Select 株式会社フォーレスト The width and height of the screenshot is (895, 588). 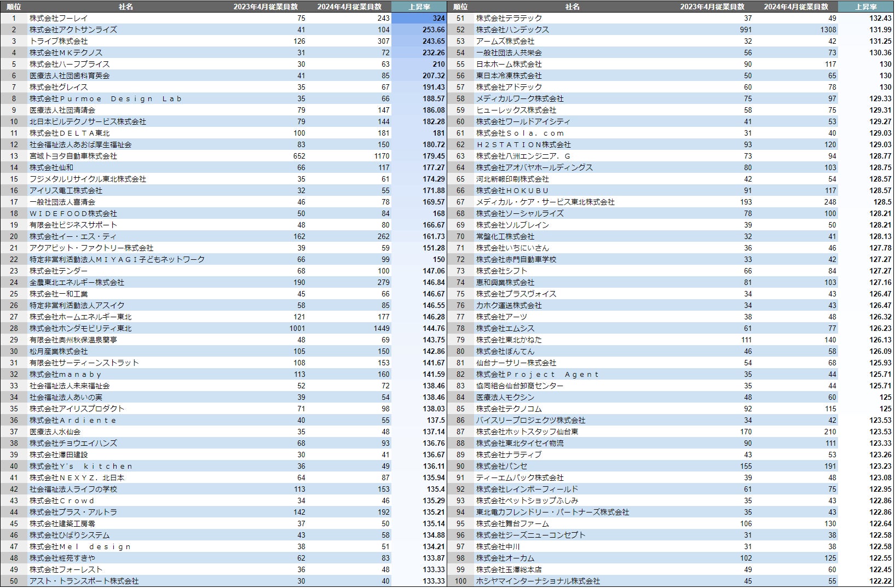66,569
